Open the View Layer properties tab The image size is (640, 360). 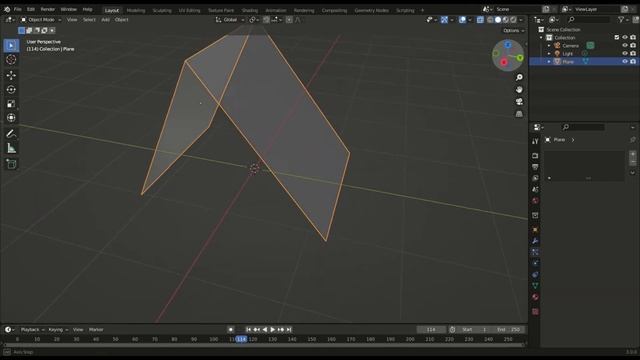point(535,178)
